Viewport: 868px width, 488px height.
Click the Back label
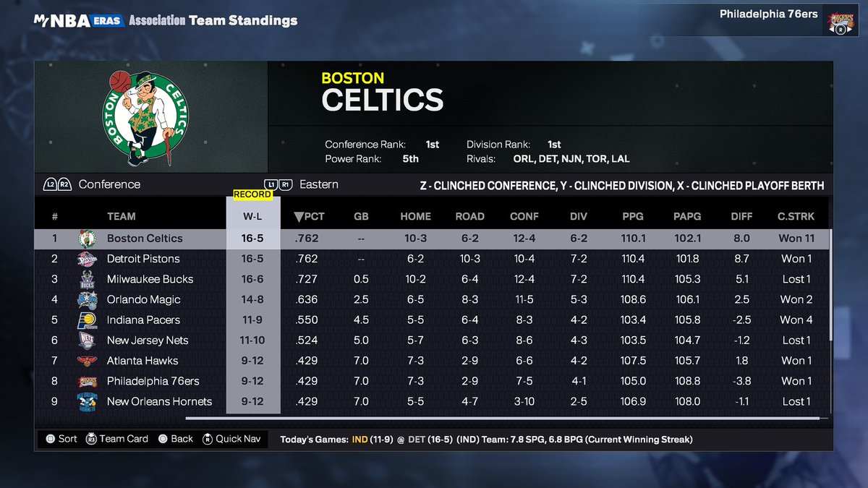pos(182,439)
